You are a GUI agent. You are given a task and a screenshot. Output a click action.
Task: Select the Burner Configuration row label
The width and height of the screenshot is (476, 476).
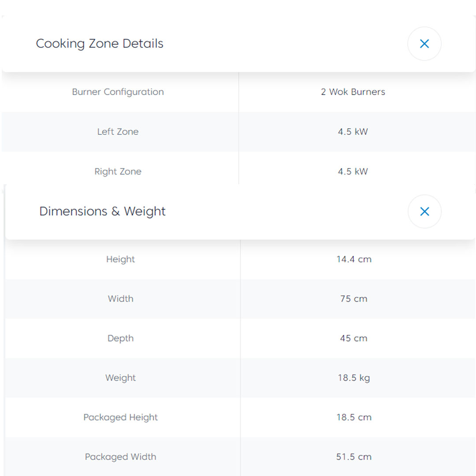[118, 92]
